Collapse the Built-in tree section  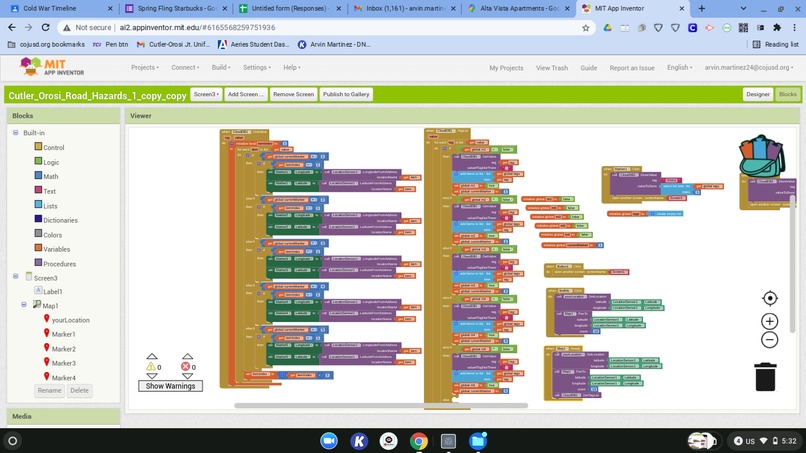click(x=15, y=133)
